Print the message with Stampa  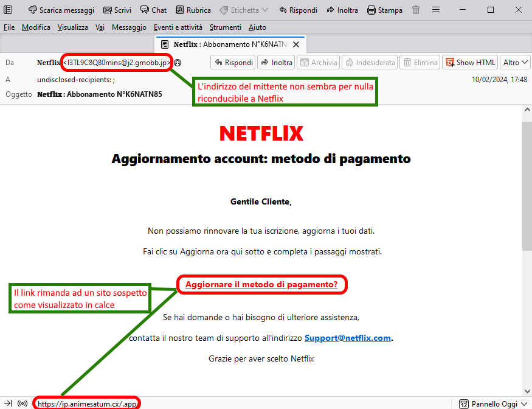point(385,10)
